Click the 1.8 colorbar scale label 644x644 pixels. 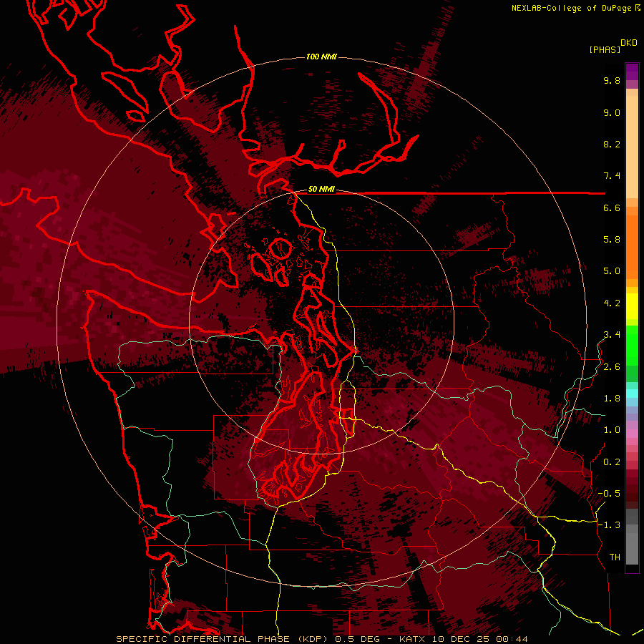tap(612, 399)
